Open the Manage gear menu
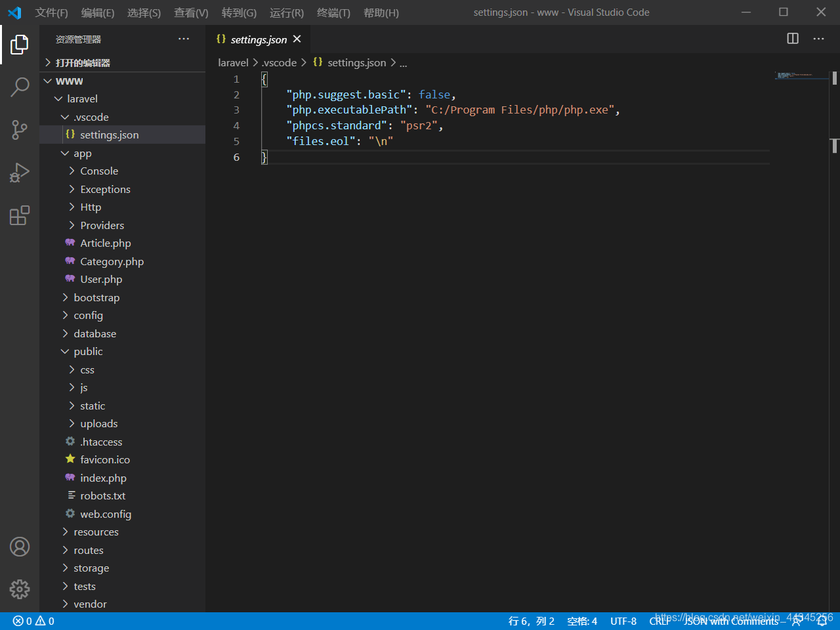 [20, 589]
